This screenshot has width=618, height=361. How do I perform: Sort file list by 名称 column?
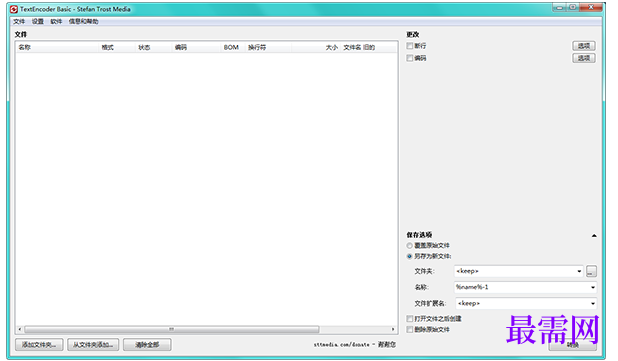tap(57, 47)
